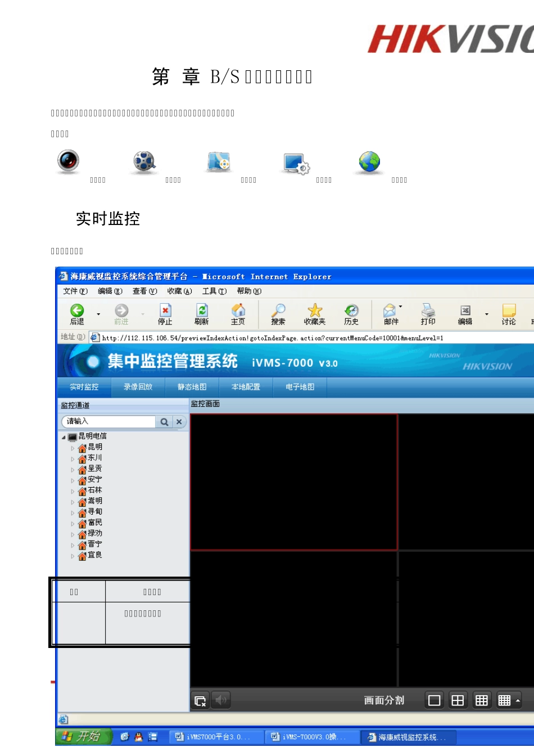Viewport: 534px width, 756px height.
Task: Click the globe e-map icon in document
Action: click(x=370, y=162)
